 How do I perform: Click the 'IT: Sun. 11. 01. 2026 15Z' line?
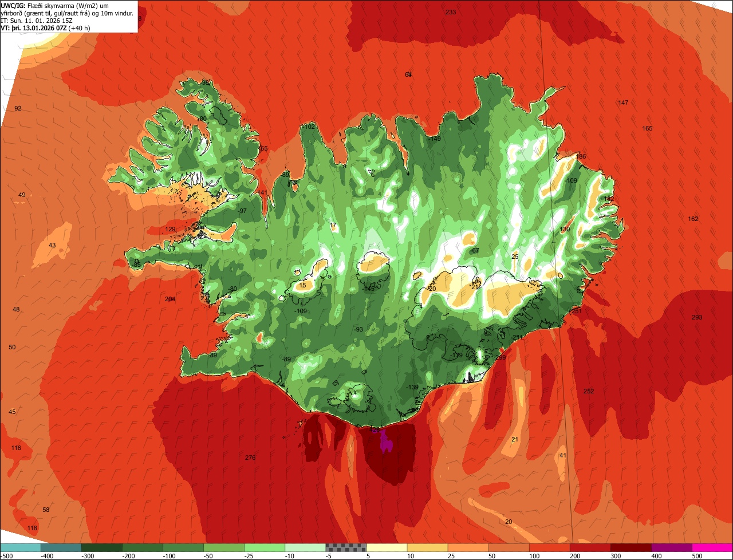37,20
